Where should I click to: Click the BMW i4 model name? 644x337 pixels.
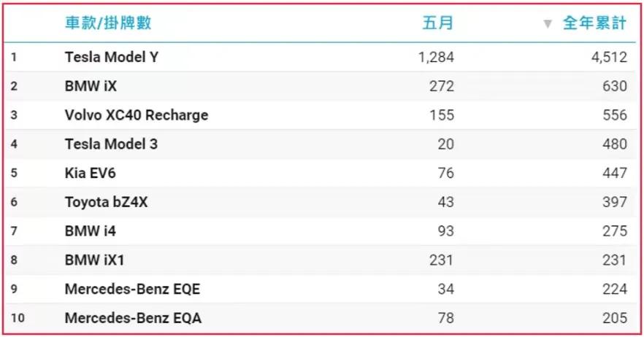[x=90, y=231]
